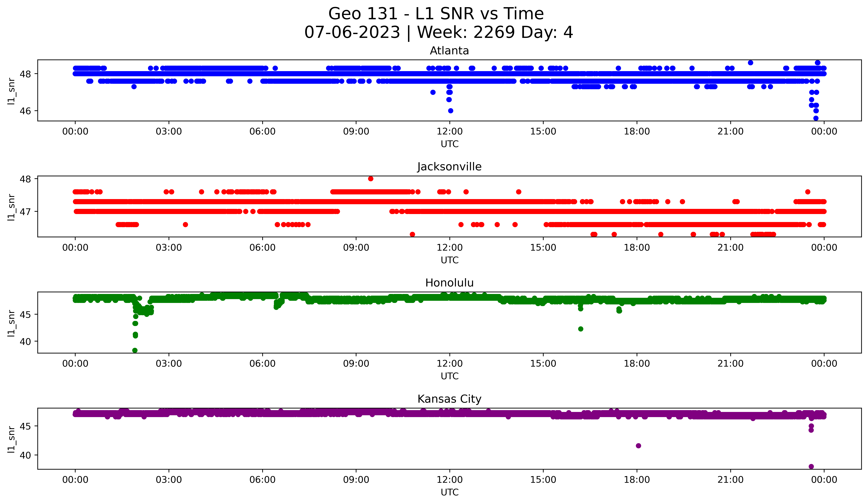The image size is (868, 504).
Task: Click the UTC label below Kansas City plot
Action: [449, 492]
